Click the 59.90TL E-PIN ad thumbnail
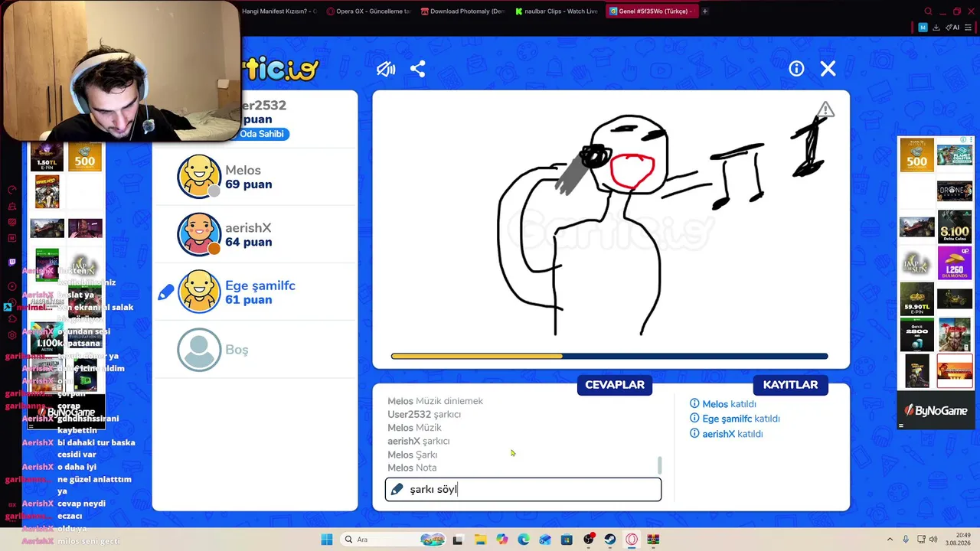This screenshot has height=551, width=980. pyautogui.click(x=916, y=299)
